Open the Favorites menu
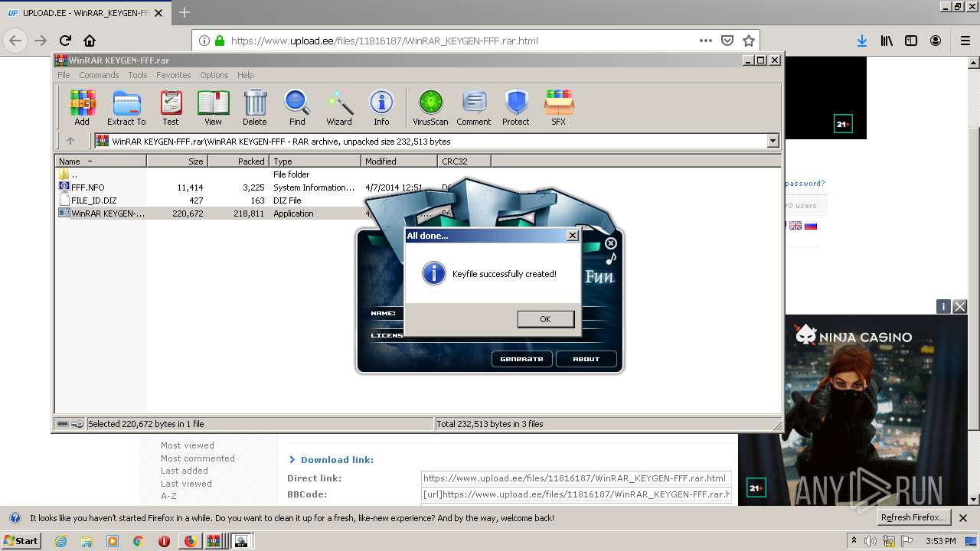980x551 pixels. click(174, 75)
